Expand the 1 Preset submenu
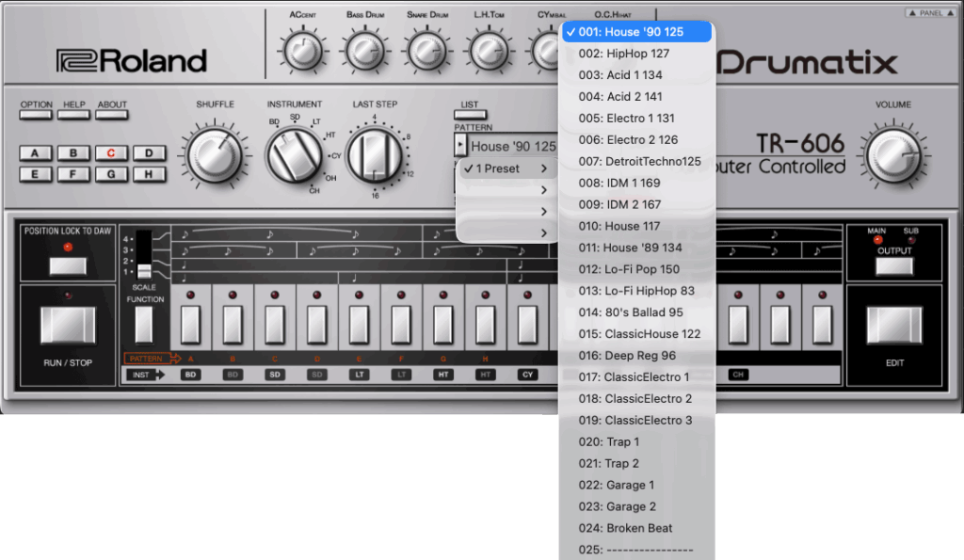The width and height of the screenshot is (964, 560). pos(506,168)
